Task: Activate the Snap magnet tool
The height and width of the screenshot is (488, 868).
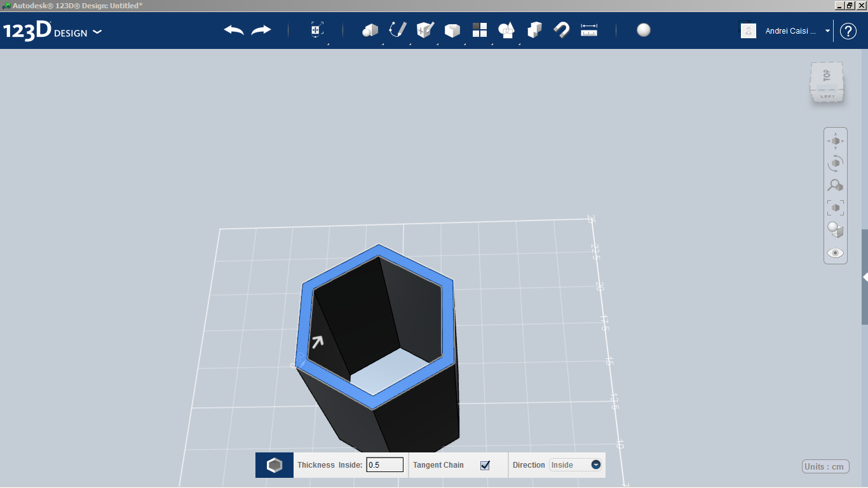Action: point(562,30)
